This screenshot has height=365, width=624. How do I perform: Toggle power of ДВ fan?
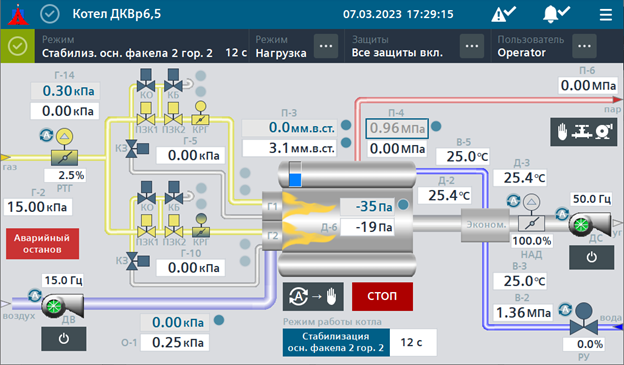64,339
